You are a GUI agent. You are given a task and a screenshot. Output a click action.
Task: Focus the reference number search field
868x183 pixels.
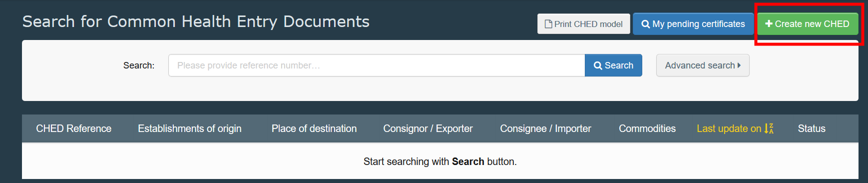[377, 65]
